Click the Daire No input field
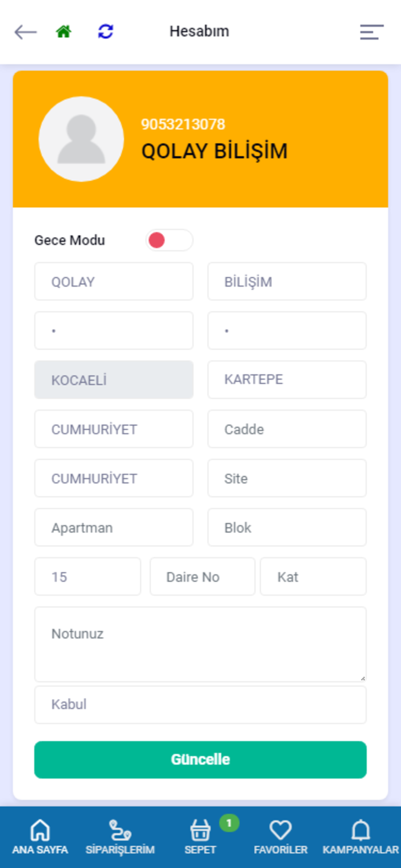Viewport: 401px width, 868px height. pos(203,577)
